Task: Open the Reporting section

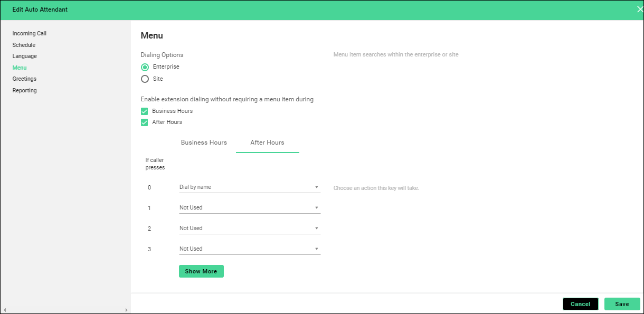Action: [x=25, y=91]
